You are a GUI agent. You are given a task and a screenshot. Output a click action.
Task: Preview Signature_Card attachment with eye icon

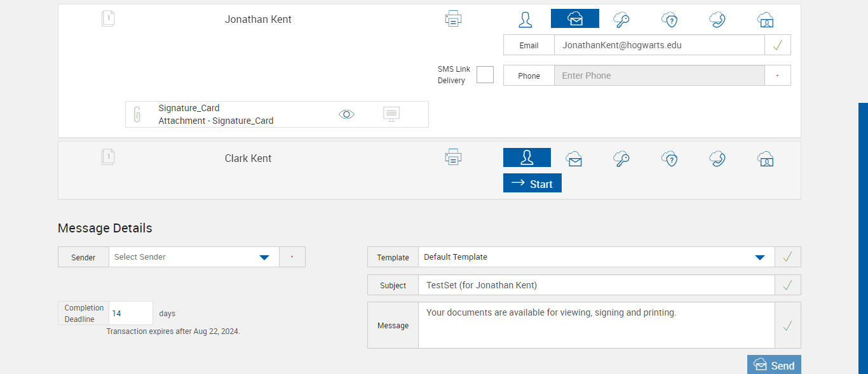click(x=346, y=114)
